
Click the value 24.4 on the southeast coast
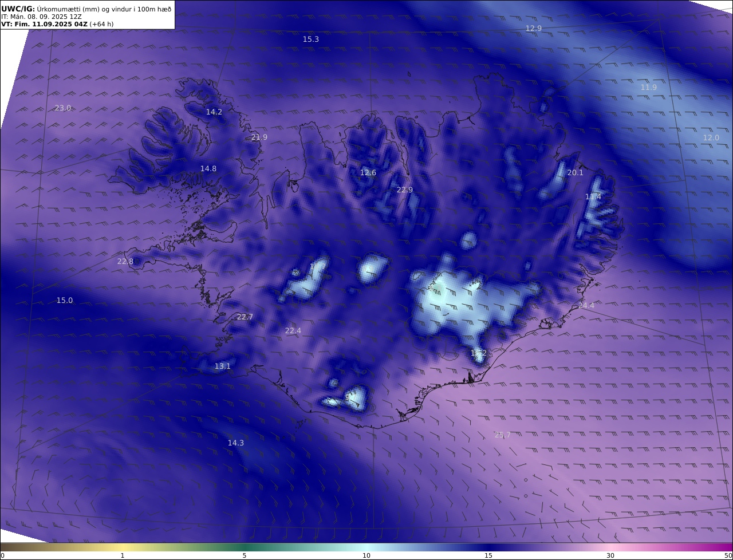tap(586, 305)
